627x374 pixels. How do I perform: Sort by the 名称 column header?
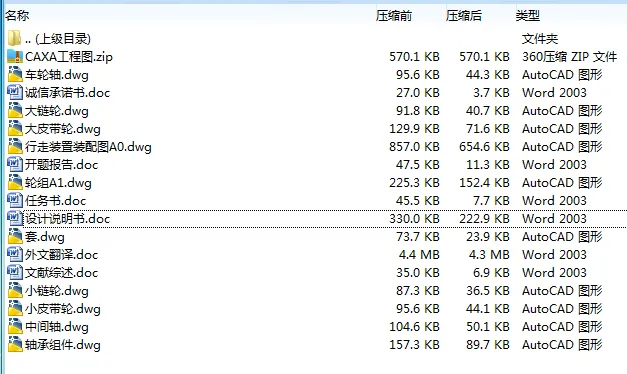click(x=17, y=16)
